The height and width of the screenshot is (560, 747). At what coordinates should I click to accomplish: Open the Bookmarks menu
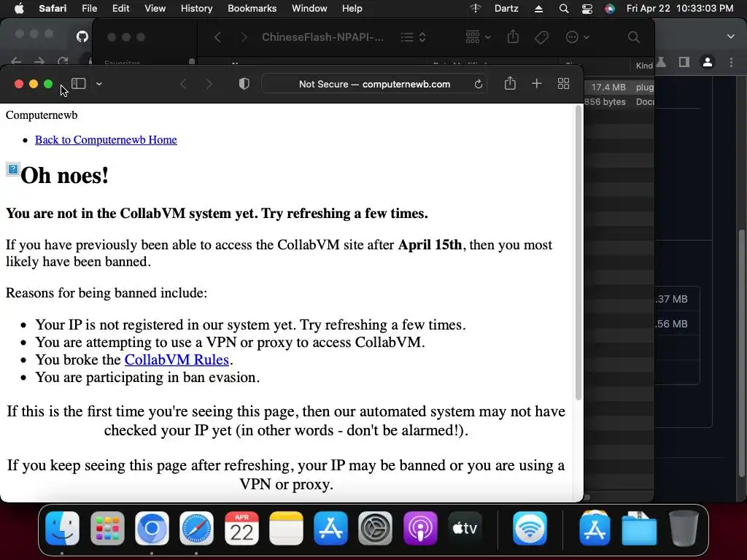[x=252, y=9]
